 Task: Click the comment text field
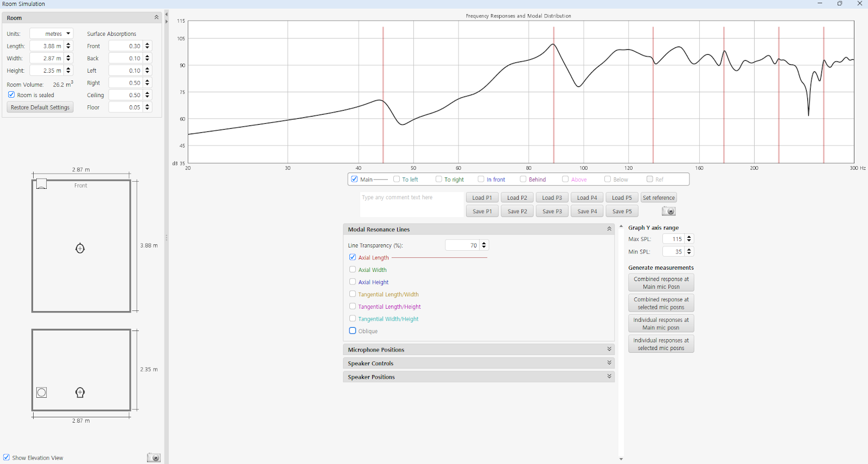412,205
